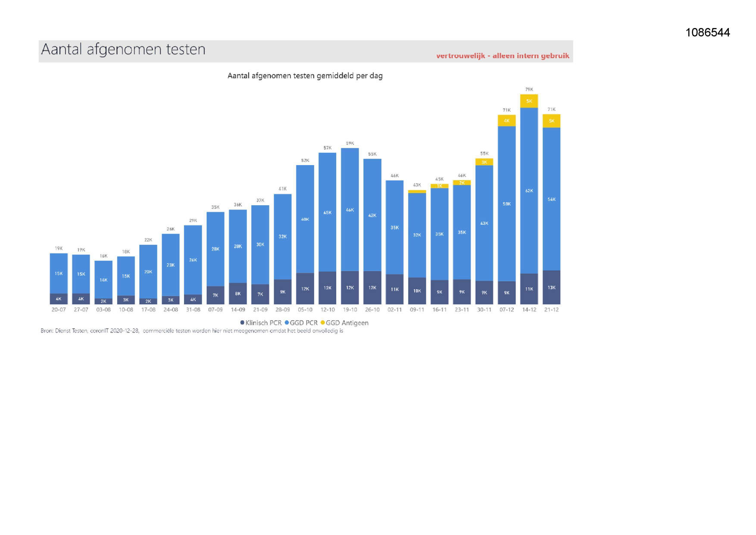756x535 pixels.
Task: Select the 46K light blue segment of 19-10 bar
Action: [x=350, y=210]
